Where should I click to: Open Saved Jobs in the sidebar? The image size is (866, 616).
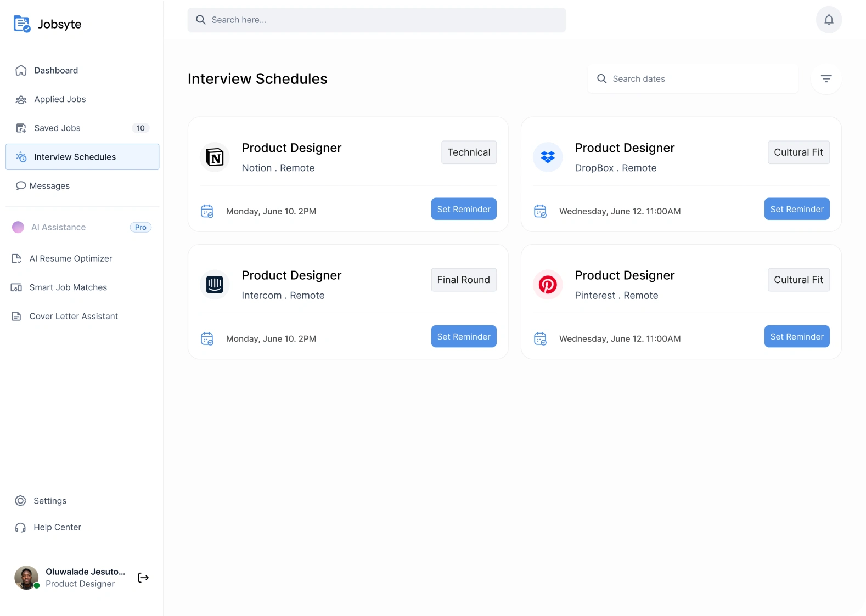click(57, 128)
